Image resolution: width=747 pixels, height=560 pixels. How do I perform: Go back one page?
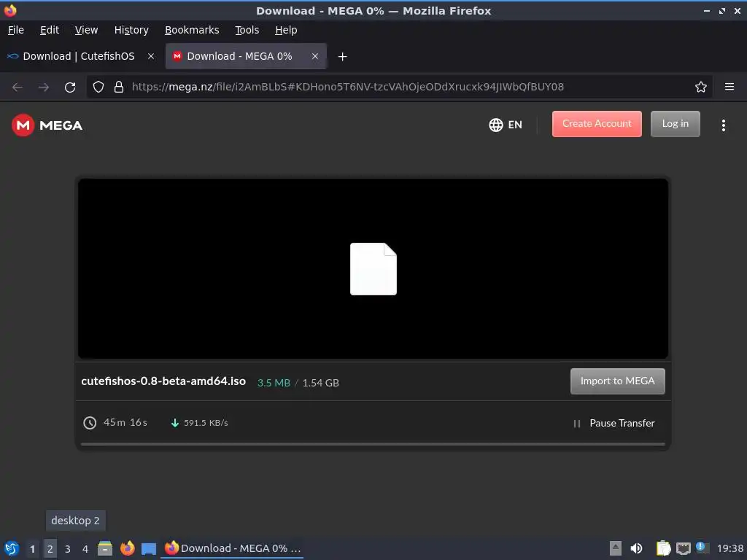[18, 87]
